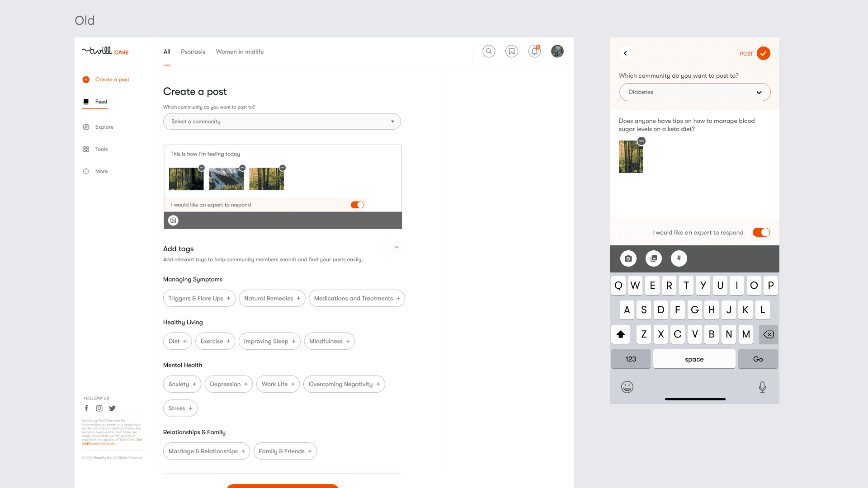Screen dimensions: 868x488
Task: Open the Select a community dropdown
Action: coord(282,122)
